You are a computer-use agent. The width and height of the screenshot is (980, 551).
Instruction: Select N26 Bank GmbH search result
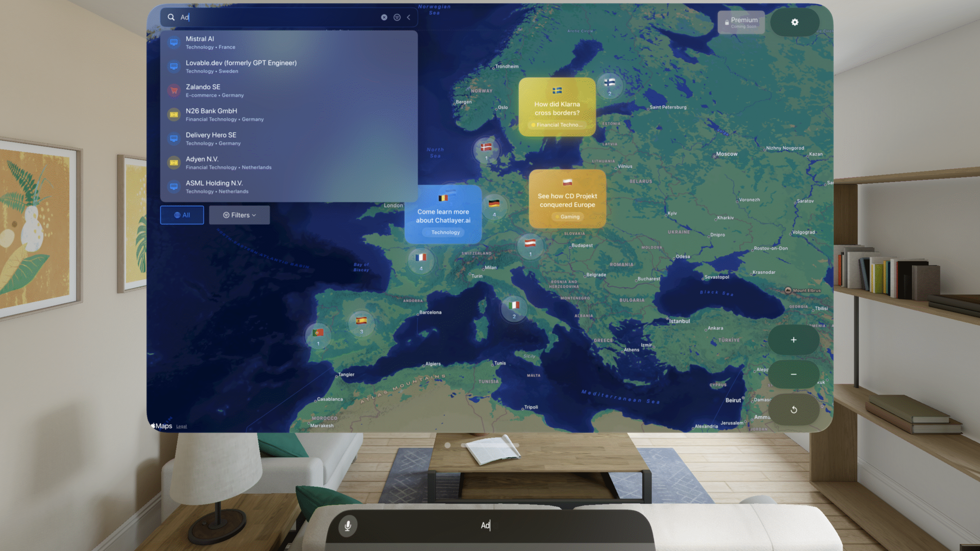coord(289,115)
